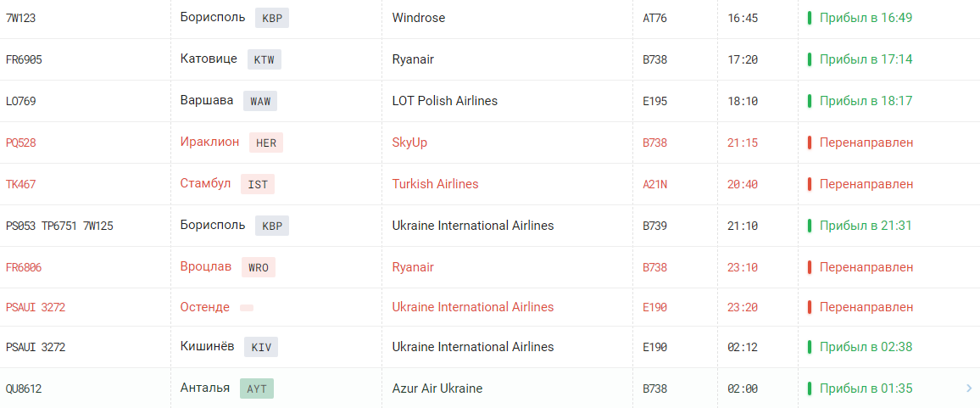This screenshot has height=408, width=980.
Task: Open flight FR6905 from Катовице
Action: click(x=24, y=59)
